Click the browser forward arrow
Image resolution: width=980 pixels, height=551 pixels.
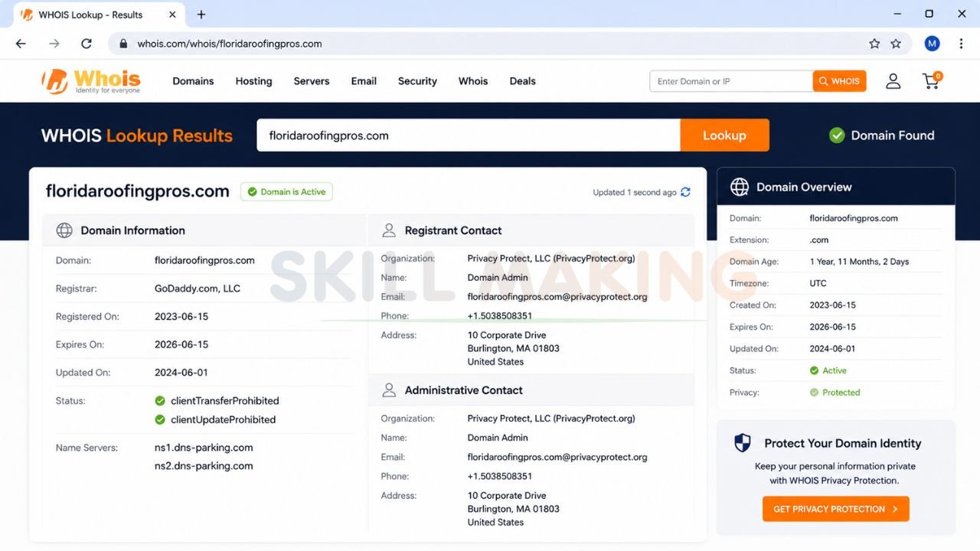(x=54, y=44)
